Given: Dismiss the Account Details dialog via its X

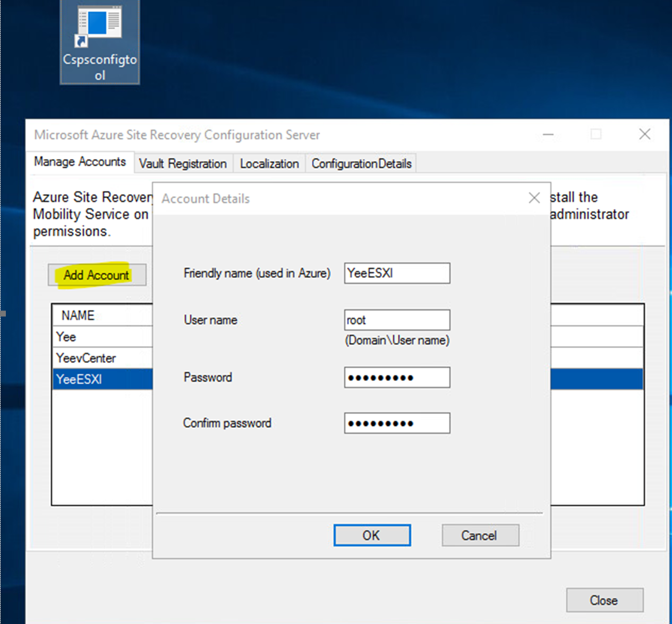Looking at the screenshot, I should 534,197.
